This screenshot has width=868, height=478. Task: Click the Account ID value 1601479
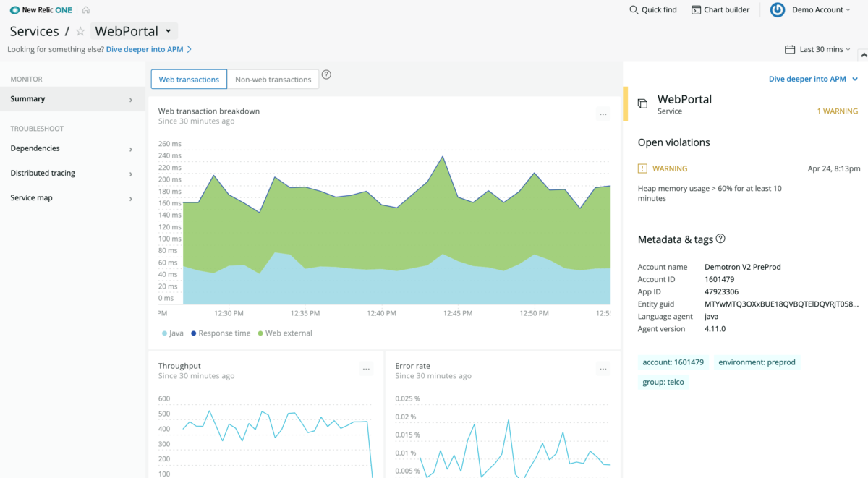coord(720,279)
